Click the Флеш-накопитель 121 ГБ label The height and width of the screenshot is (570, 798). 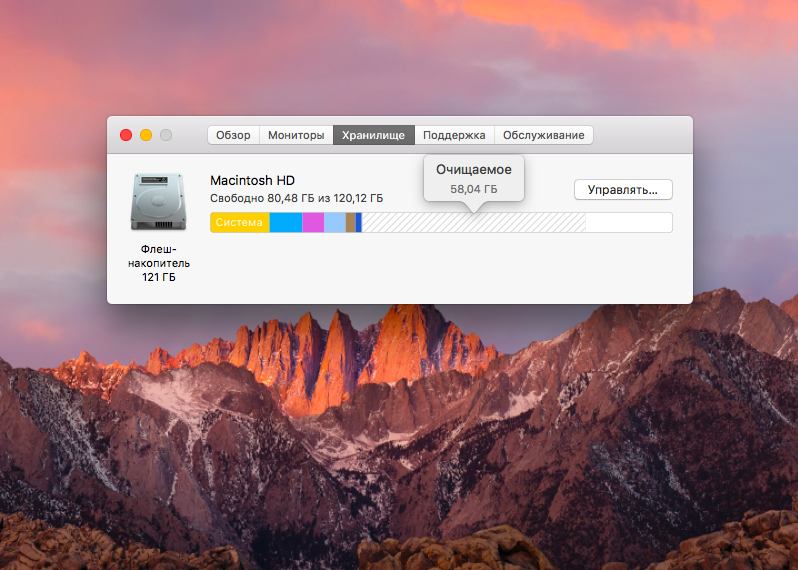(159, 263)
